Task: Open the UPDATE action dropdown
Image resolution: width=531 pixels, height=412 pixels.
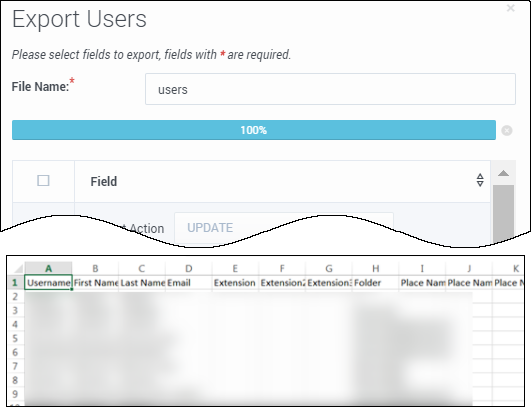Action: pos(284,227)
